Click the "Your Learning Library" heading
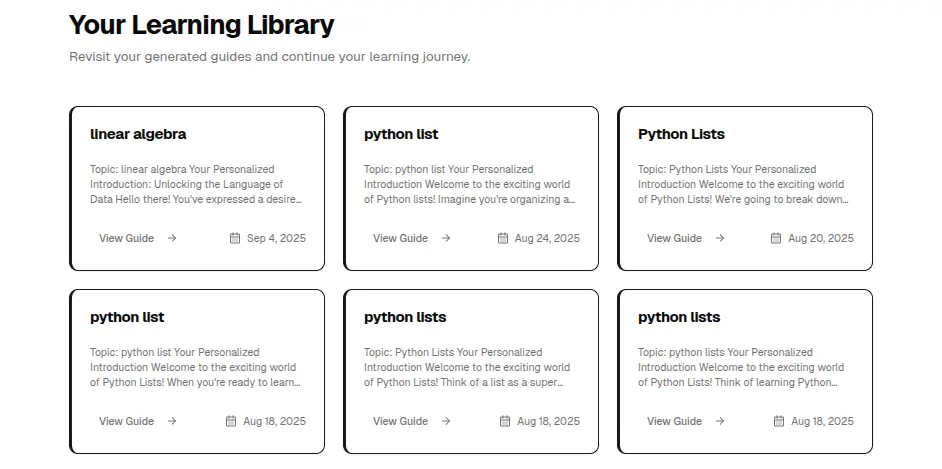The height and width of the screenshot is (469, 942). [x=201, y=25]
